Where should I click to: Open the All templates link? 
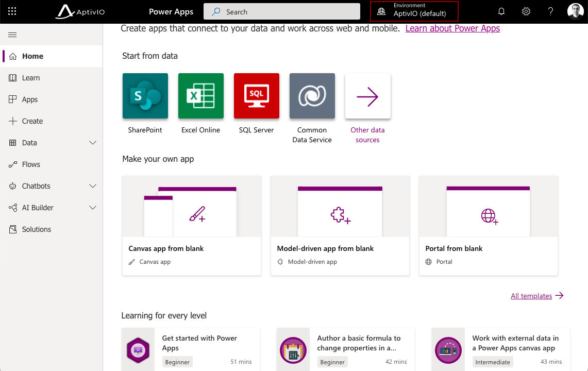pos(531,296)
